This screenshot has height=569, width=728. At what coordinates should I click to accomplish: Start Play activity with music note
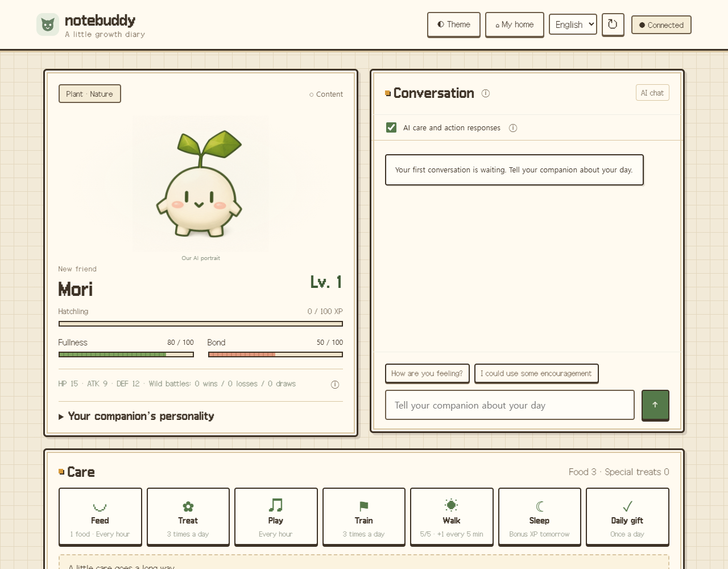(x=276, y=516)
